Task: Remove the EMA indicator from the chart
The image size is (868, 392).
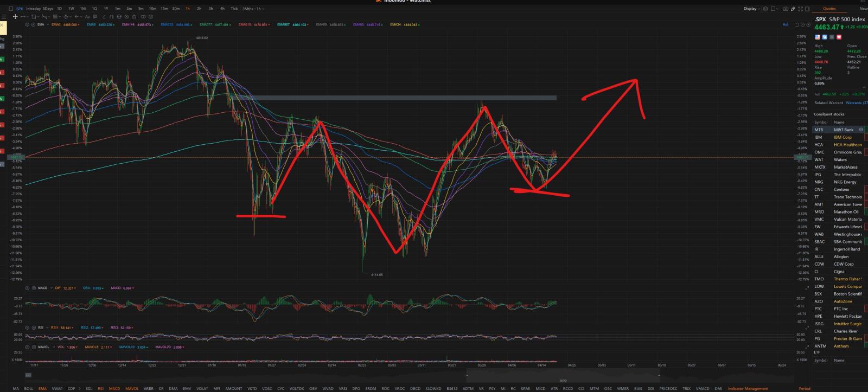Action: [33, 24]
